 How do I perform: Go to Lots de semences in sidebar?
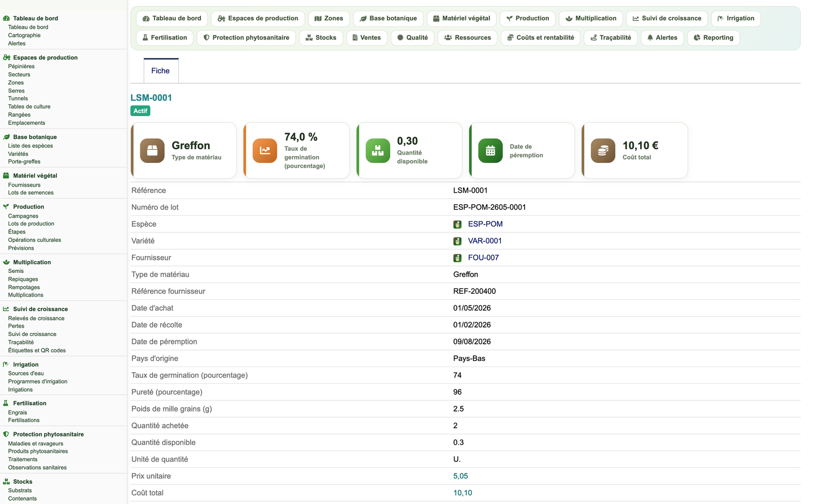pyautogui.click(x=31, y=193)
